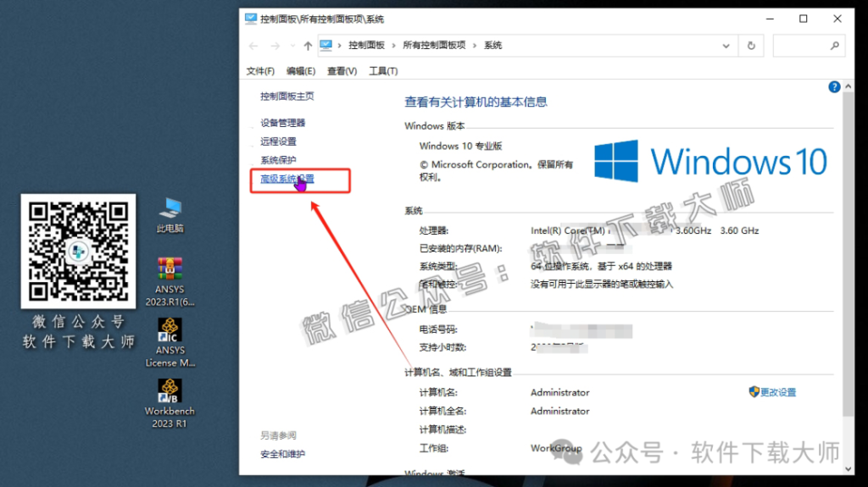Open 高级系统设置 link
This screenshot has width=868, height=487.
287,179
